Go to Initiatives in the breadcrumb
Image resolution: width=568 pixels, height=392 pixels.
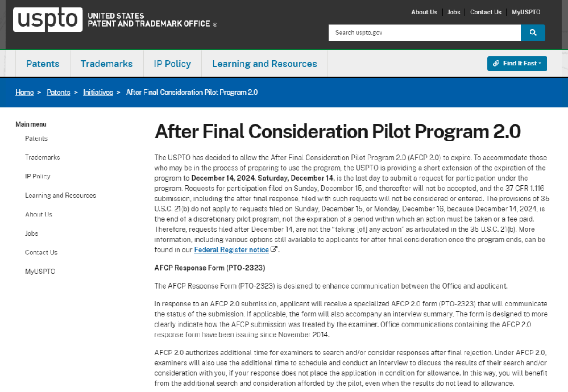[x=98, y=92]
